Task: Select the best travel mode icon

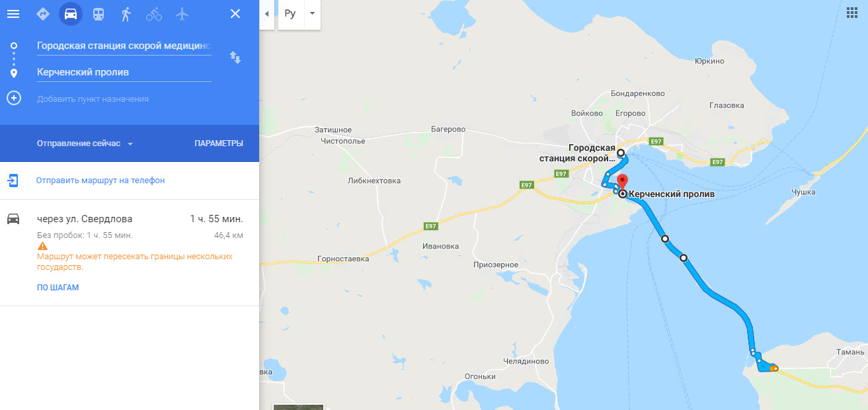Action: tap(43, 14)
